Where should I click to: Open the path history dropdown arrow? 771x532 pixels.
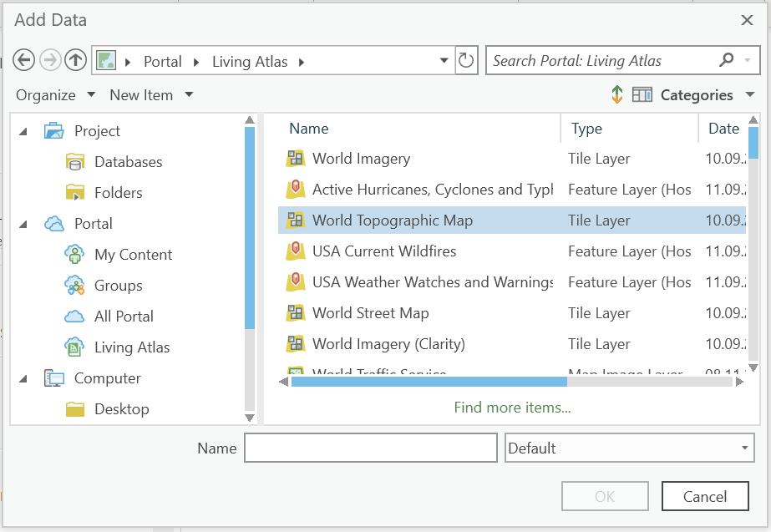click(x=444, y=61)
